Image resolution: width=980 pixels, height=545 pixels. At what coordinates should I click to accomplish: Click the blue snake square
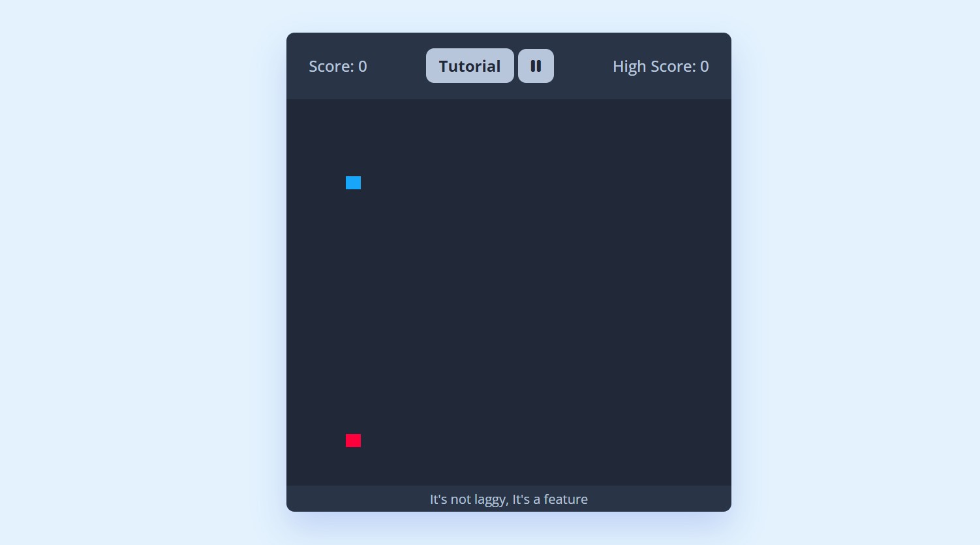pyautogui.click(x=353, y=183)
